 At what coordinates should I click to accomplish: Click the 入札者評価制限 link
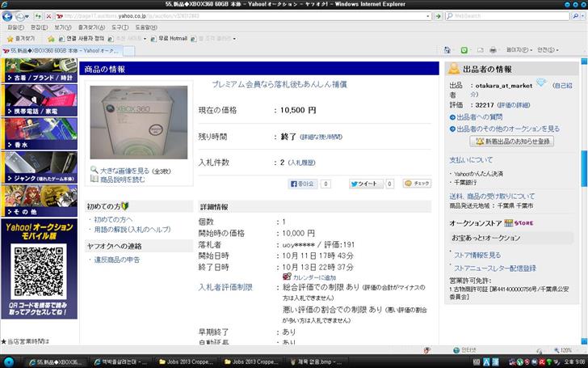click(225, 287)
